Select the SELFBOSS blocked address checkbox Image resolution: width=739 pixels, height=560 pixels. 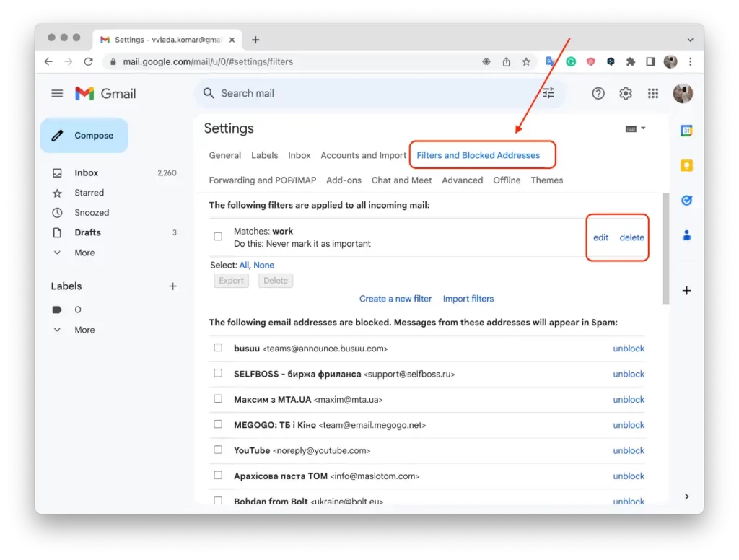pos(218,373)
